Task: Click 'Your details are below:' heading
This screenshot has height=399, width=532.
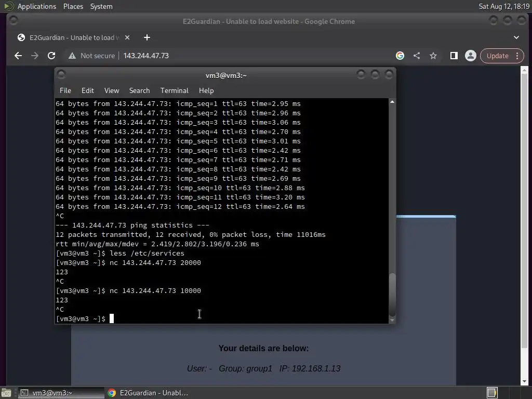Action: click(x=263, y=349)
